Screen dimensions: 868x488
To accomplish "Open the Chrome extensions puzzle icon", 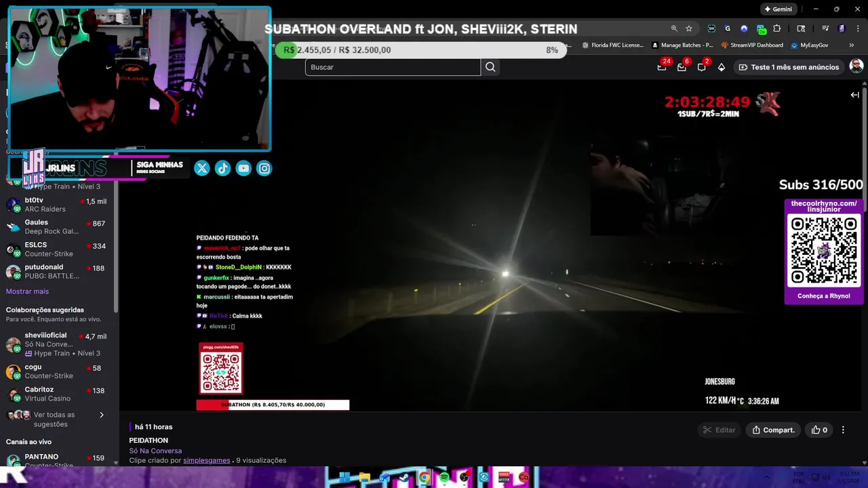I will 777,28.
